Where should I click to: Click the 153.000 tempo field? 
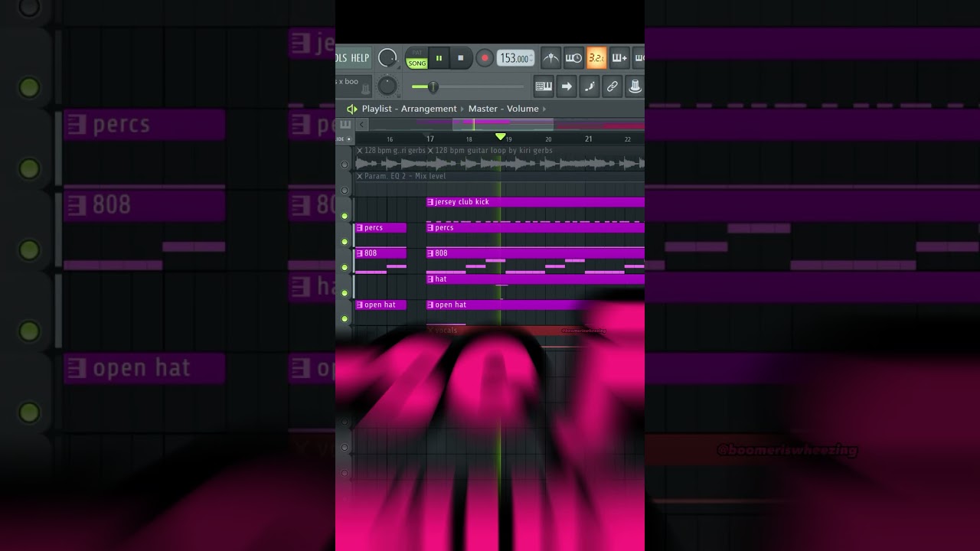point(514,58)
